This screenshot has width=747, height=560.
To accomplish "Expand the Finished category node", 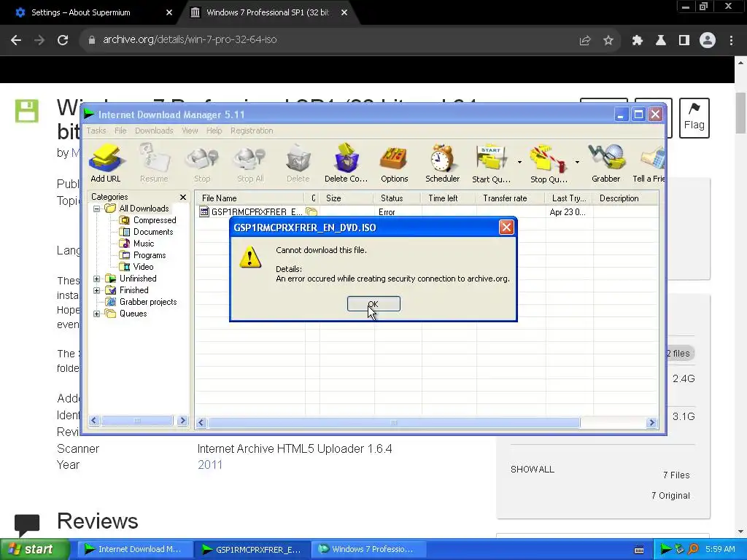I will 97,290.
